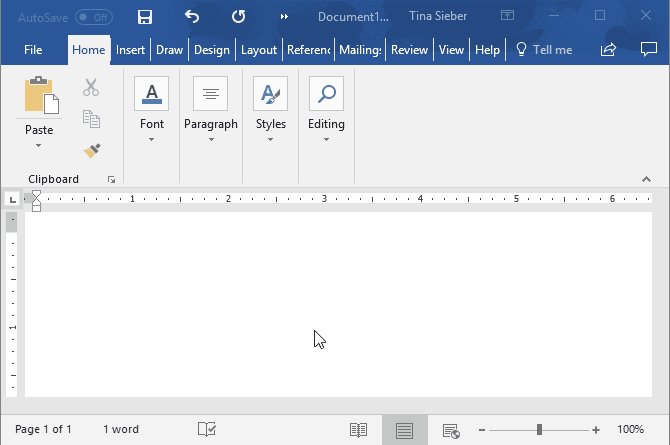This screenshot has height=445, width=670.
Task: Open the proofing check icon in status bar
Action: 207,429
